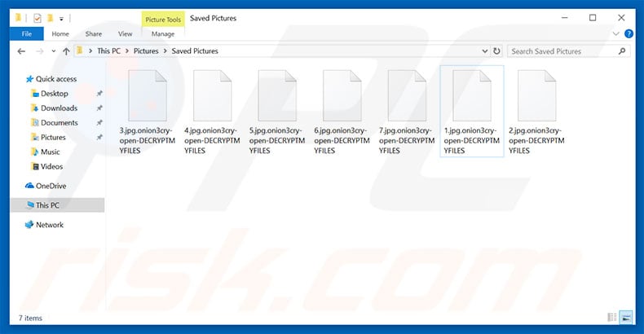Click the New folder quick access icon
Screen dimensions: 644x334
coord(50,18)
